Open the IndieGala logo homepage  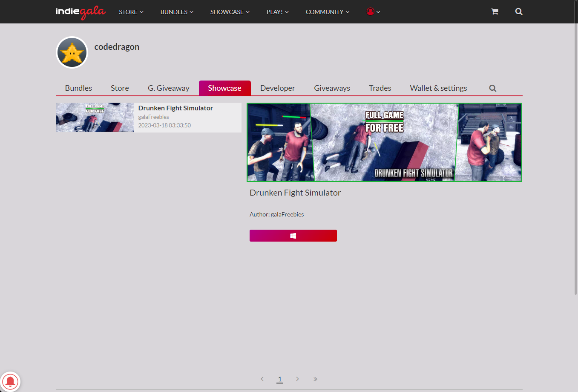click(81, 12)
